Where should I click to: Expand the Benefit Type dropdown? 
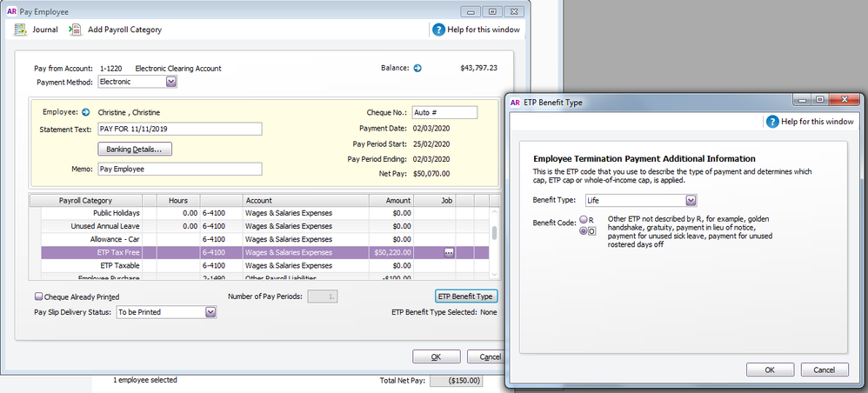point(691,201)
